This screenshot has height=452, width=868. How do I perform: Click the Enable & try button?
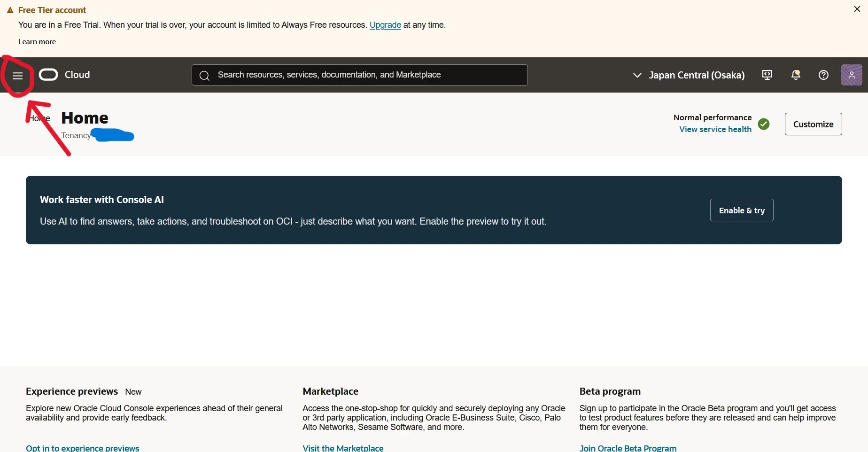tap(742, 210)
